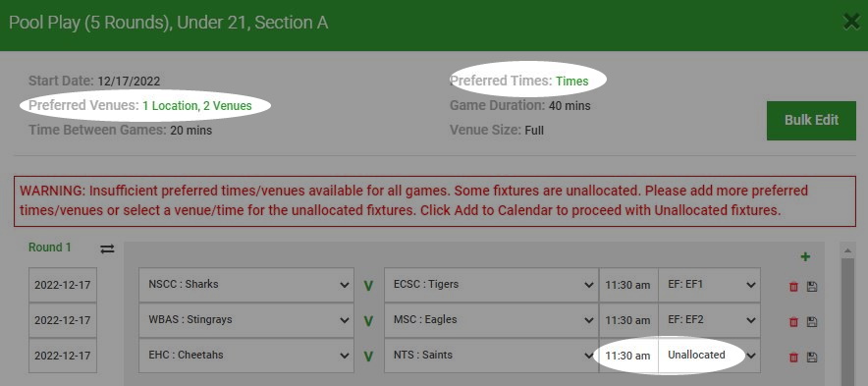Open the Unallocated venue dropdown
The height and width of the screenshot is (386, 868).
point(709,355)
